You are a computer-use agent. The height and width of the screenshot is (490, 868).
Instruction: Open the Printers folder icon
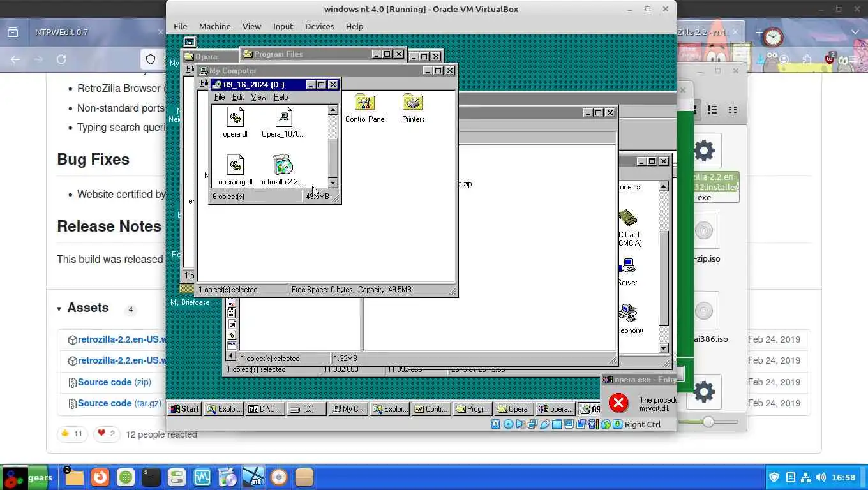[x=413, y=103]
